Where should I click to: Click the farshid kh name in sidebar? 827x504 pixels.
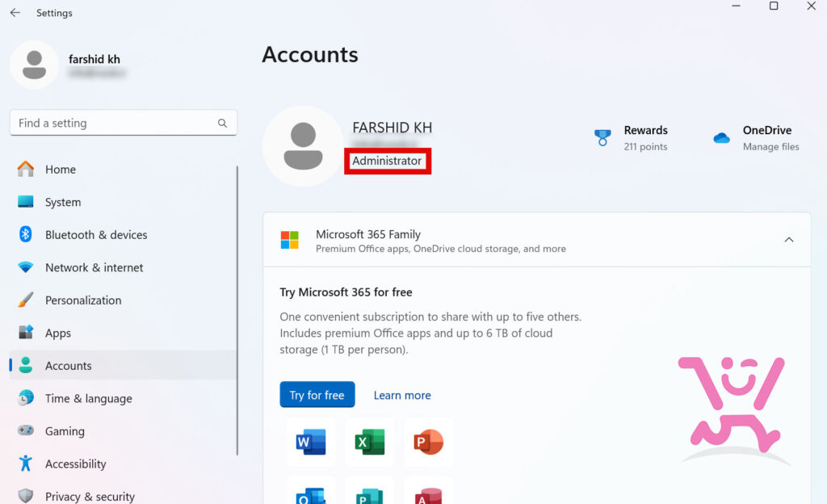[94, 59]
